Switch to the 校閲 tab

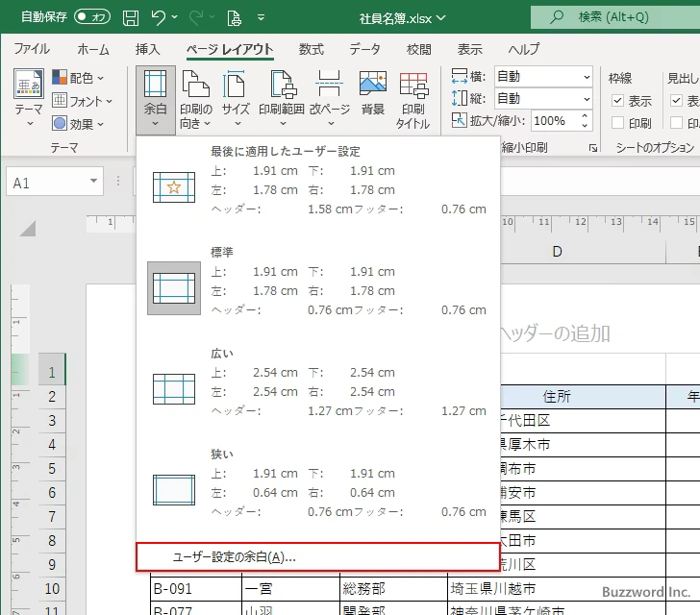pos(419,49)
